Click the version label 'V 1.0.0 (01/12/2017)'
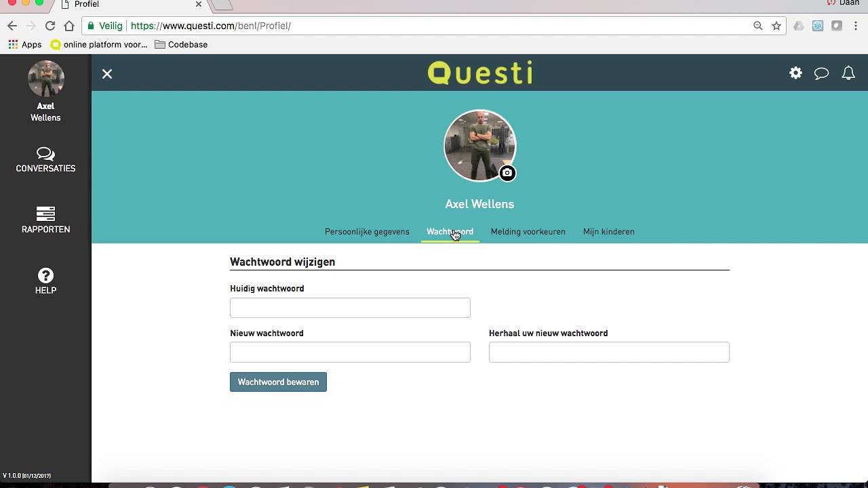Image resolution: width=868 pixels, height=488 pixels. pos(27,476)
